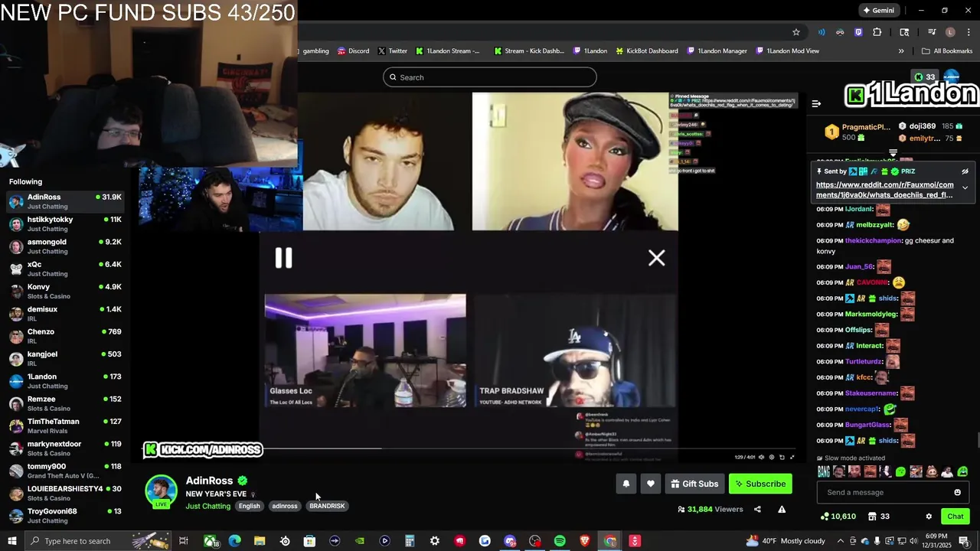Toggle notifications with the bell button
980x551 pixels.
coord(626,484)
